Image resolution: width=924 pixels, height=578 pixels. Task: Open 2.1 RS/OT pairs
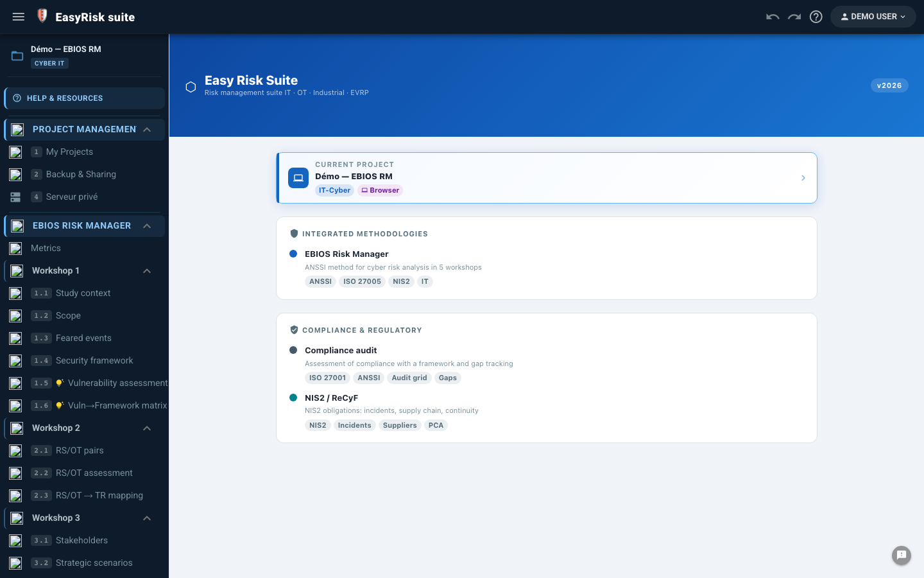[84, 450]
